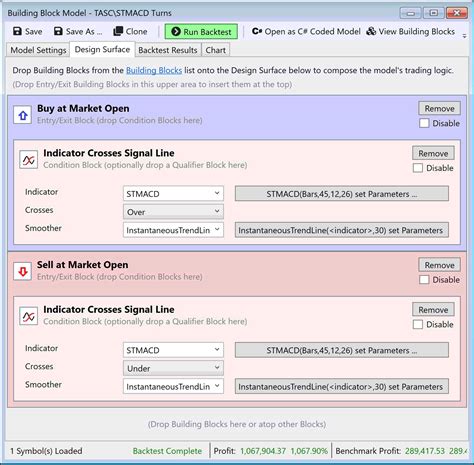The width and height of the screenshot is (474, 465).
Task: Open the Smoother dropdown in Sell block
Action: tap(173, 386)
